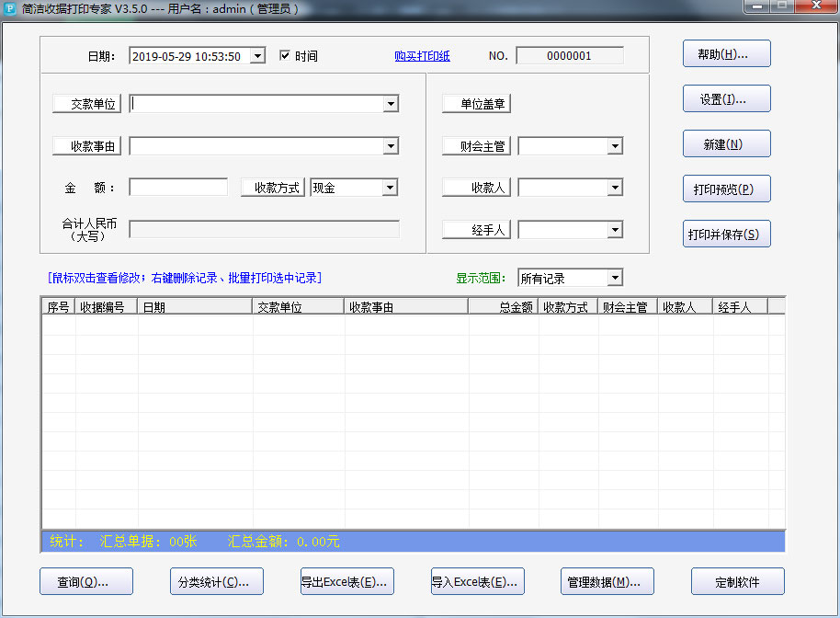
Task: Click the 收据编号 column header
Action: 106,307
